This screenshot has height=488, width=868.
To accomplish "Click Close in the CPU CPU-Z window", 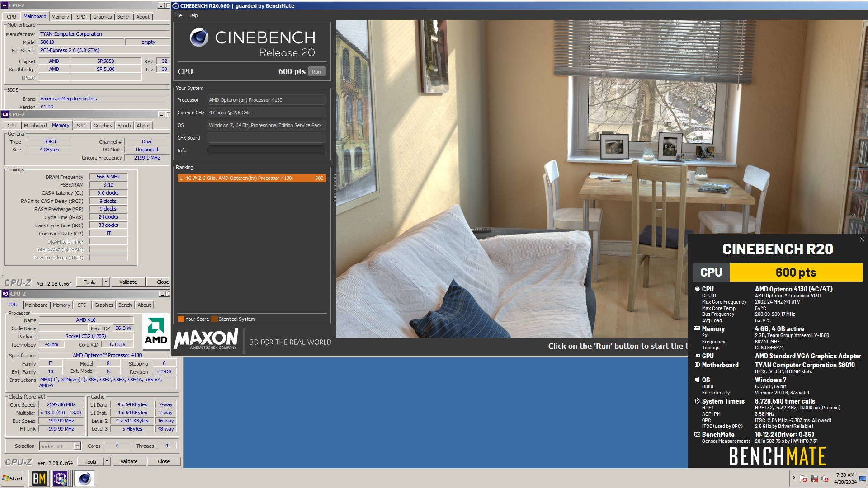I will coord(164,461).
